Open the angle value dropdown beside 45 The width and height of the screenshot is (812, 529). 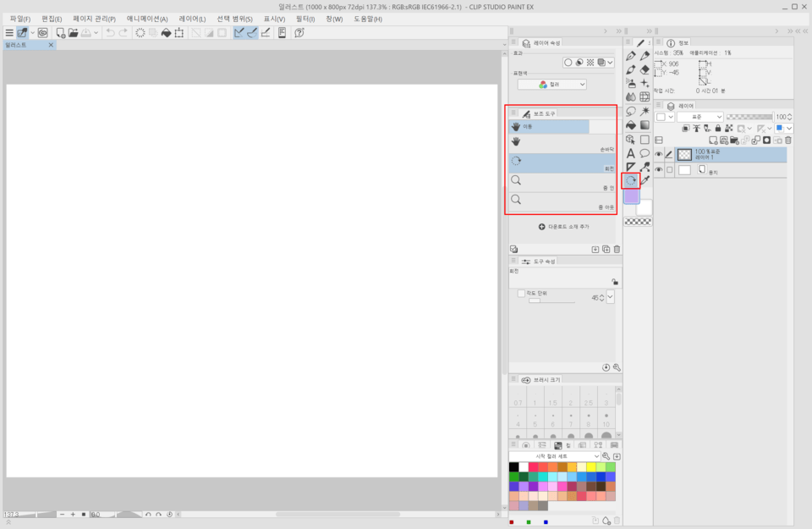point(611,297)
